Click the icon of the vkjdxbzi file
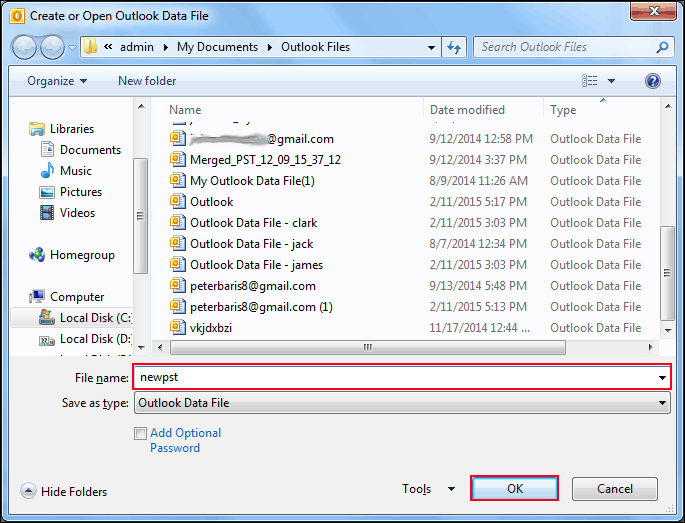The image size is (685, 523). [x=178, y=327]
